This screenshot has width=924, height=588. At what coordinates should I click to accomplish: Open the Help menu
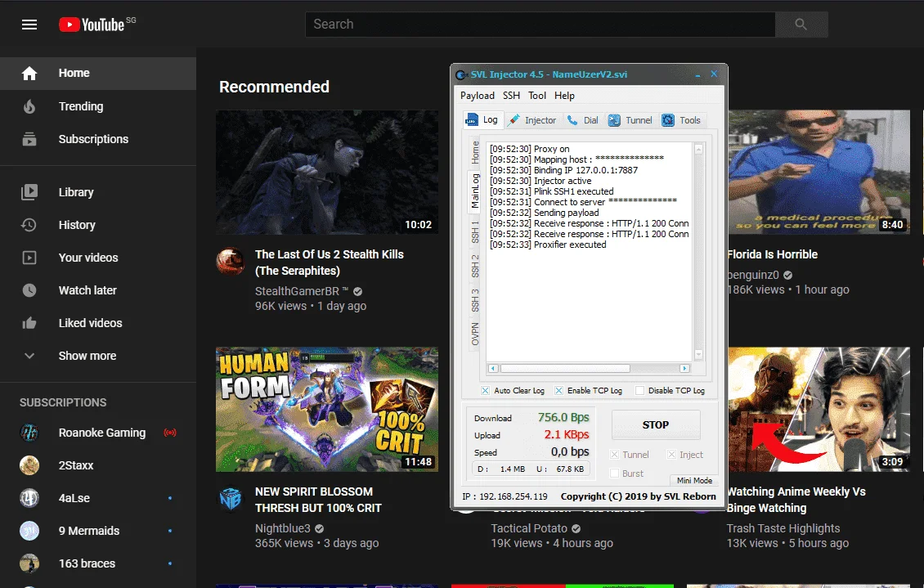click(564, 96)
